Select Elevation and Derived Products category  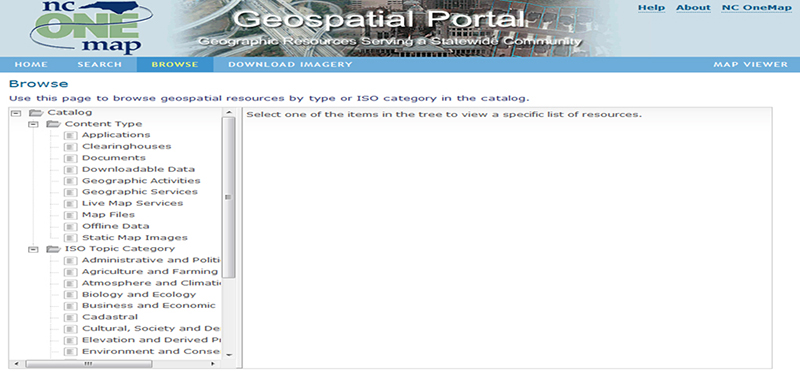152,340
